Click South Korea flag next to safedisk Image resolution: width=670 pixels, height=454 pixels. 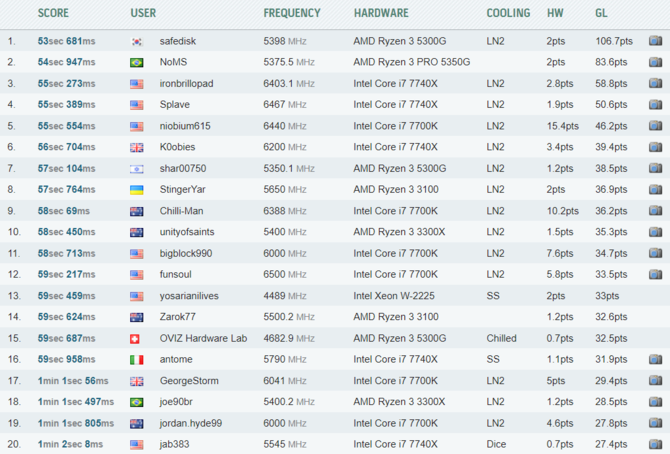(137, 41)
